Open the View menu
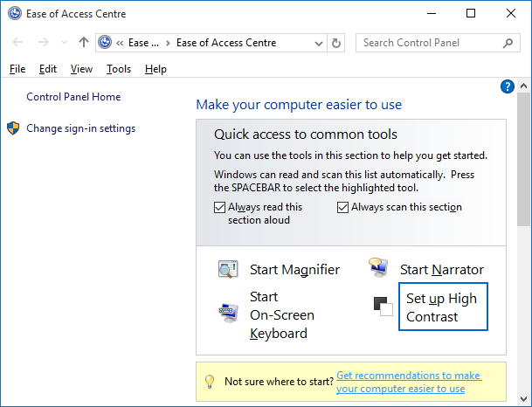The image size is (532, 407). (81, 69)
